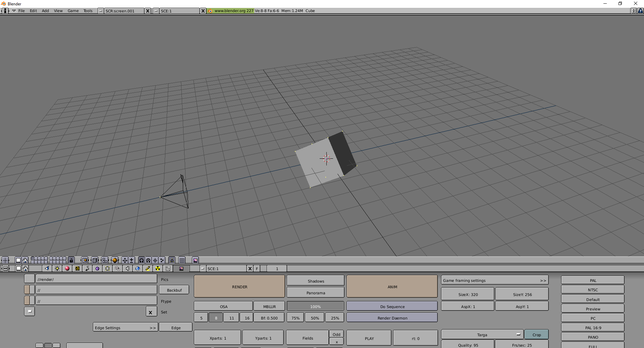Click the //render/ Pics path field
The width and height of the screenshot is (644, 348).
pyautogui.click(x=96, y=279)
